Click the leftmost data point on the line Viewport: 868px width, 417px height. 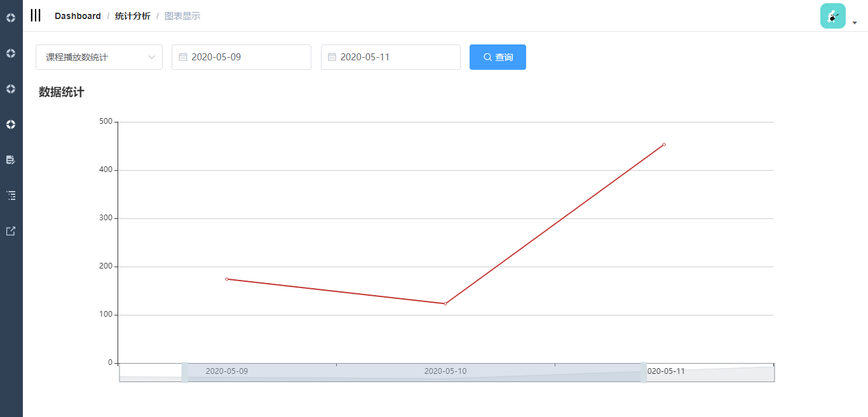point(227,279)
